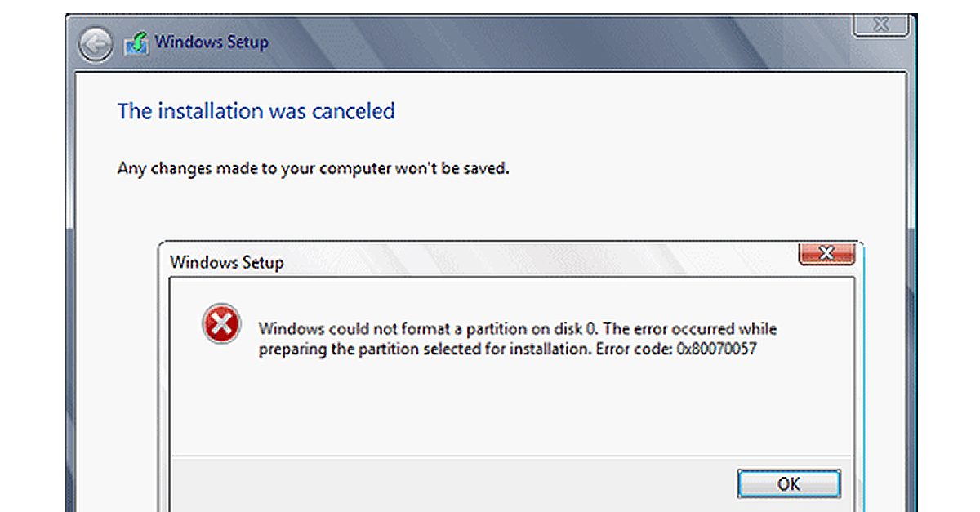Close the main Windows Setup window
Image resolution: width=980 pixels, height=512 pixels.
pyautogui.click(x=881, y=24)
